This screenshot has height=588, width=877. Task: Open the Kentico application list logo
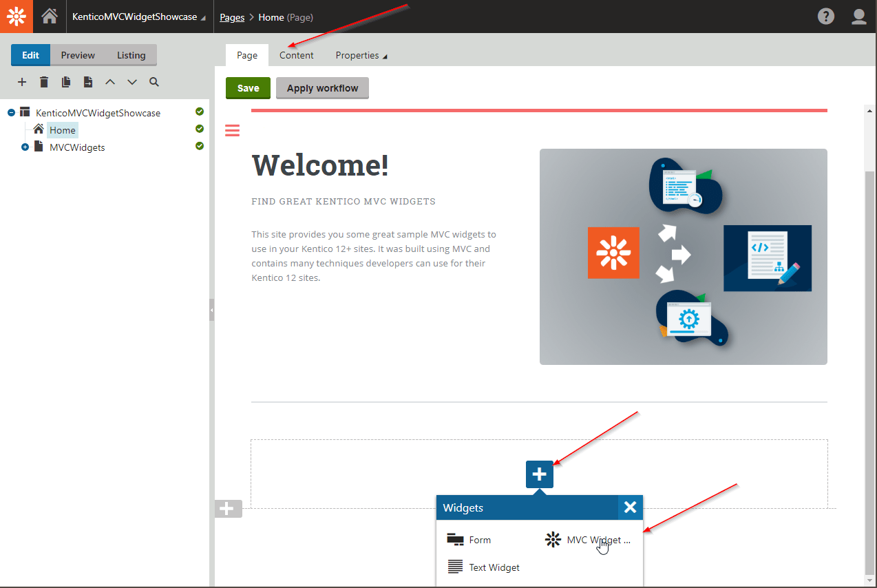[17, 17]
